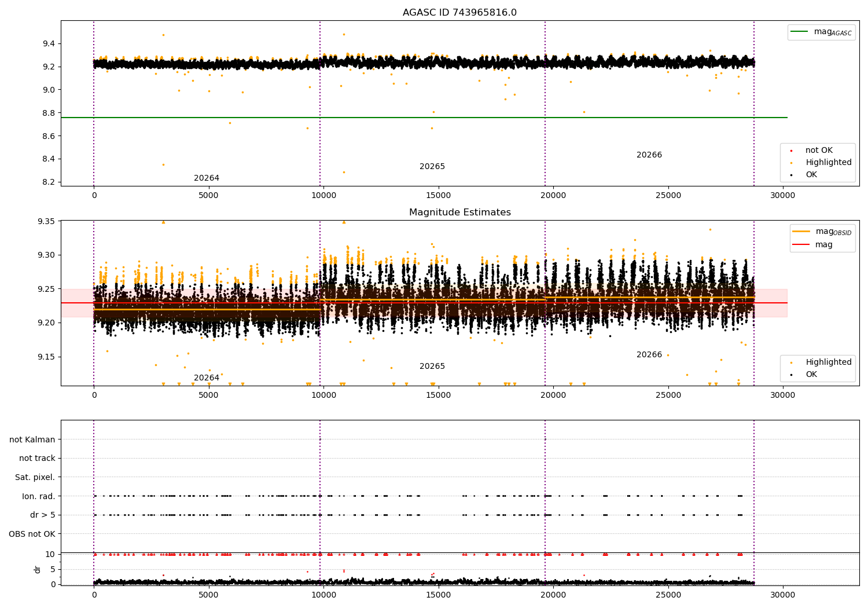This screenshot has height=608, width=868.
Task: Click the 'Ion. rad.' axis label
Action: pyautogui.click(x=39, y=497)
